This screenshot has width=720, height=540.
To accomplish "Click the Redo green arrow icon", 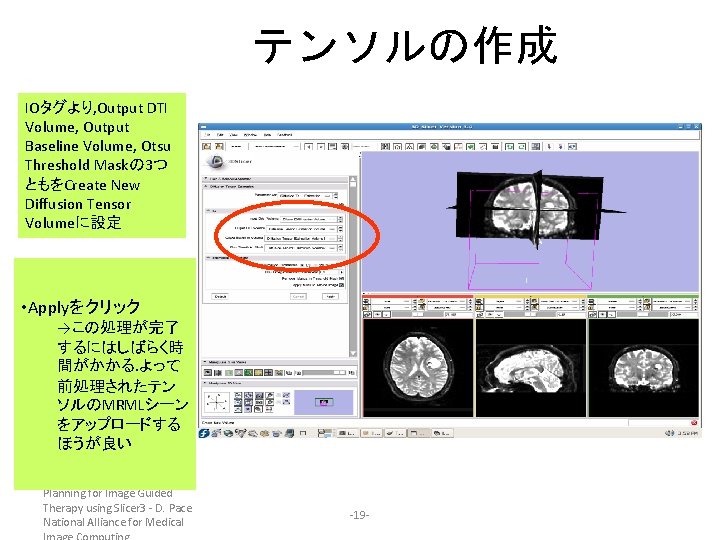I will tap(522, 146).
